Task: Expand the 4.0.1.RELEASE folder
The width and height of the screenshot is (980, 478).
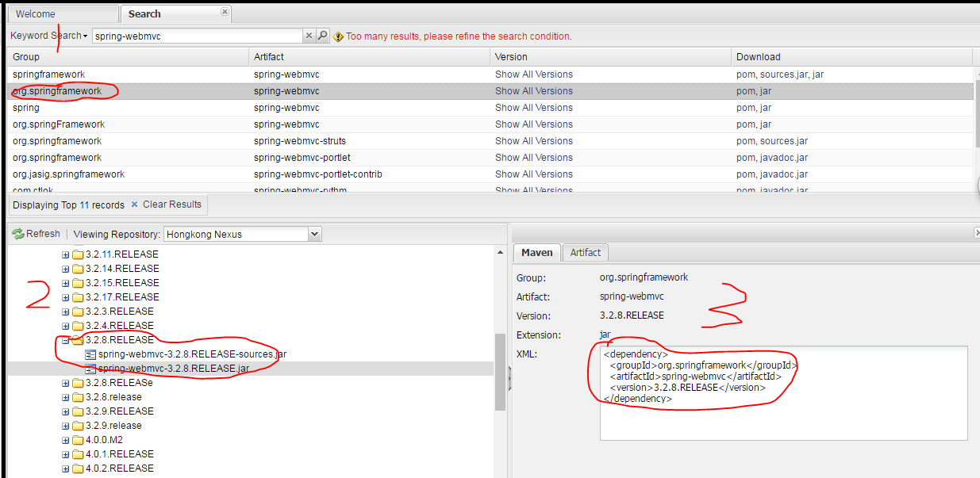Action: click(x=66, y=454)
